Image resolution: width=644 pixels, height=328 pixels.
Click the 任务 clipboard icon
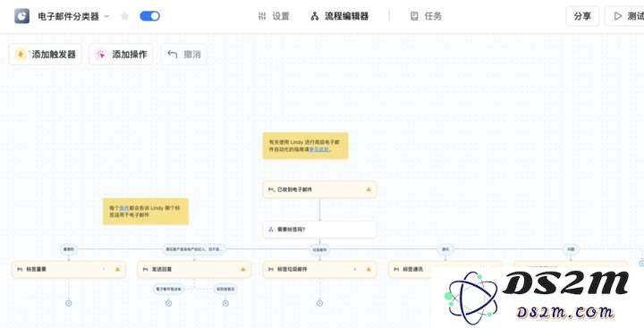click(414, 16)
